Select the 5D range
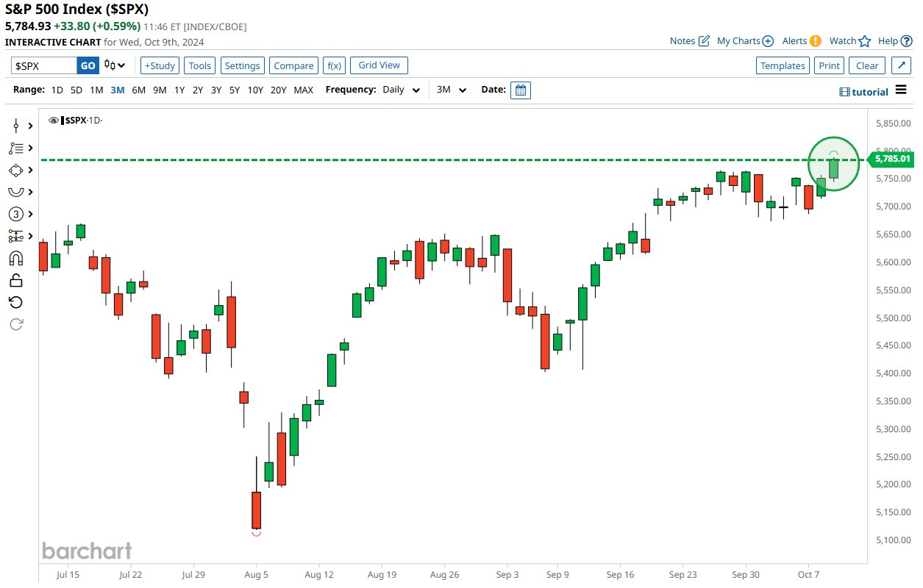 coord(76,90)
